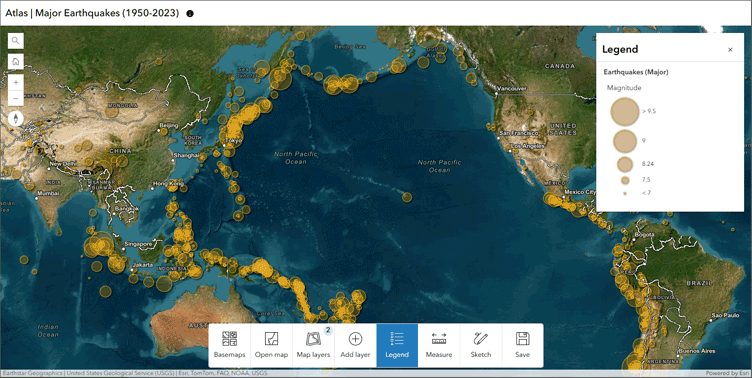Click the '< 7' magnitude legend symbol
The height and width of the screenshot is (378, 752).
(625, 193)
